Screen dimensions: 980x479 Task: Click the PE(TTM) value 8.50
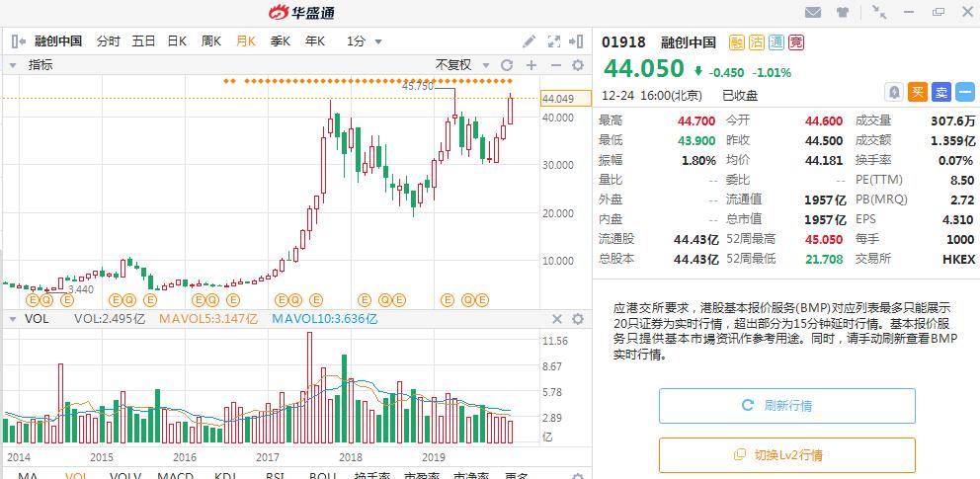pyautogui.click(x=962, y=180)
